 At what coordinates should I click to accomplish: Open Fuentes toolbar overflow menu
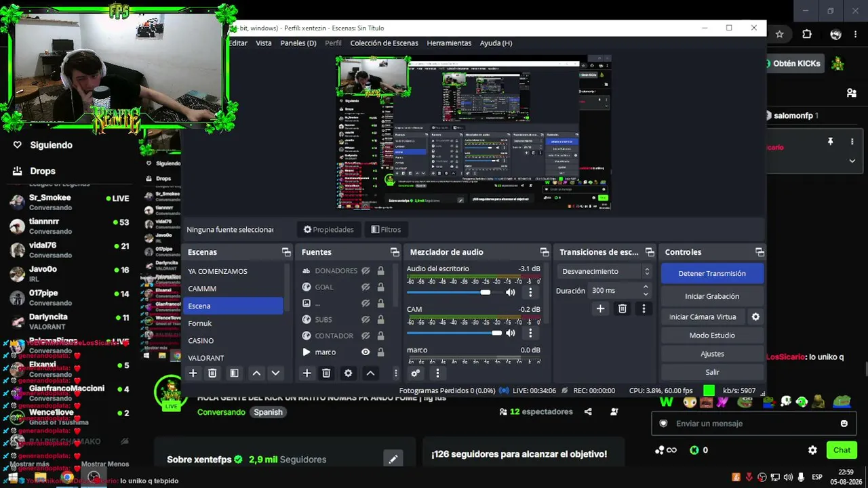pyautogui.click(x=396, y=373)
